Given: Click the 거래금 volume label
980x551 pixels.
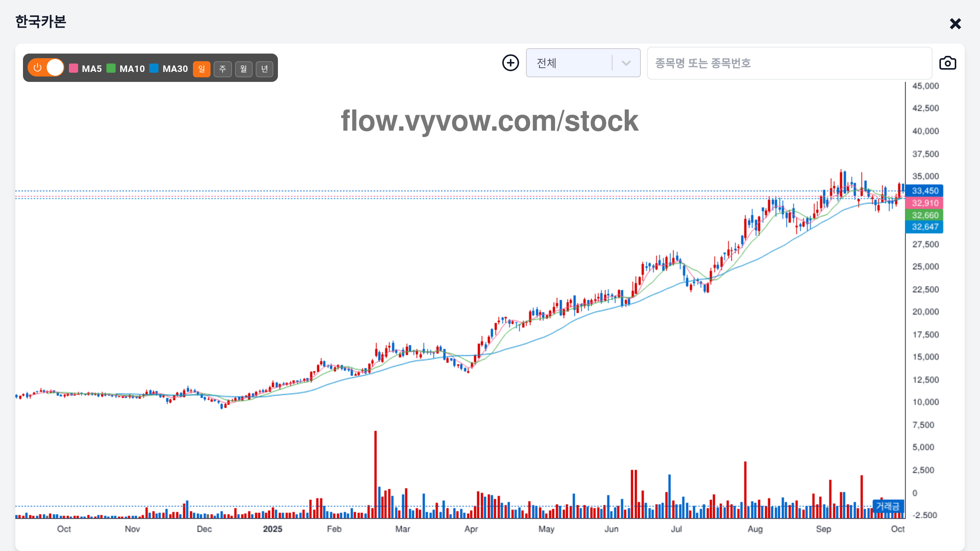Looking at the screenshot, I should [x=888, y=506].
